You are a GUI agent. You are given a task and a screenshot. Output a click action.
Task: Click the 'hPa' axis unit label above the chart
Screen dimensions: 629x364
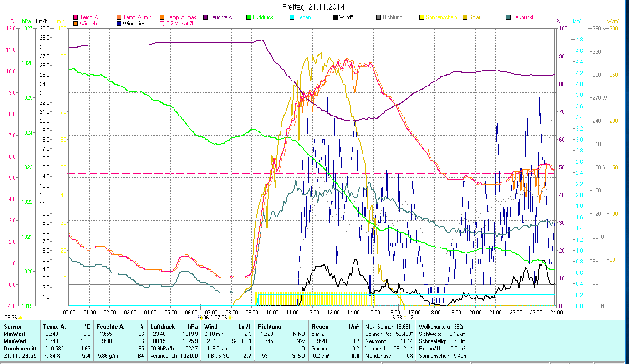point(26,21)
